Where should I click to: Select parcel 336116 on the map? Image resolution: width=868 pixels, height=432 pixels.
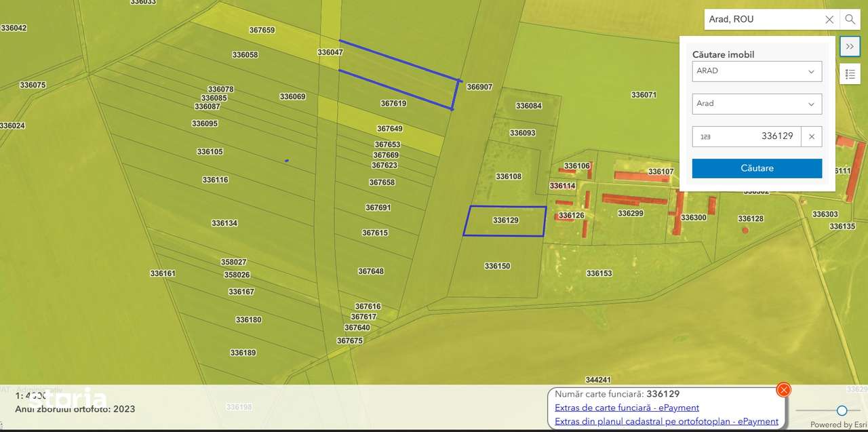click(x=215, y=180)
